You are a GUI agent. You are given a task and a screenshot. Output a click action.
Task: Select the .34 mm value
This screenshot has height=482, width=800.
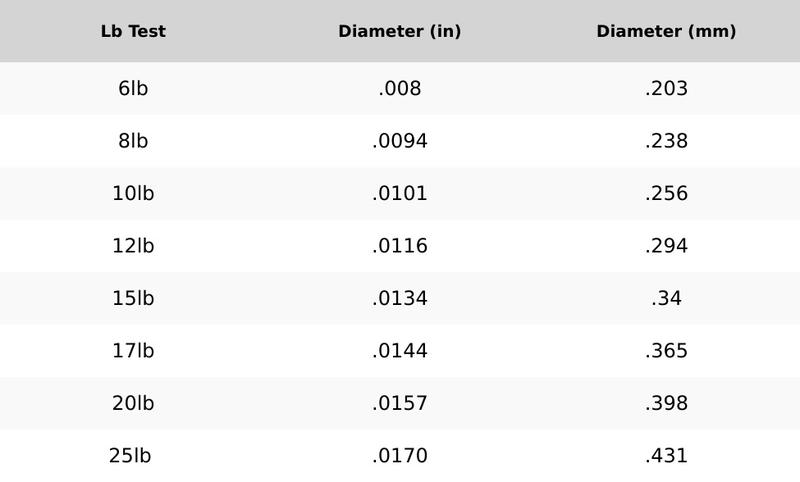[666, 299]
